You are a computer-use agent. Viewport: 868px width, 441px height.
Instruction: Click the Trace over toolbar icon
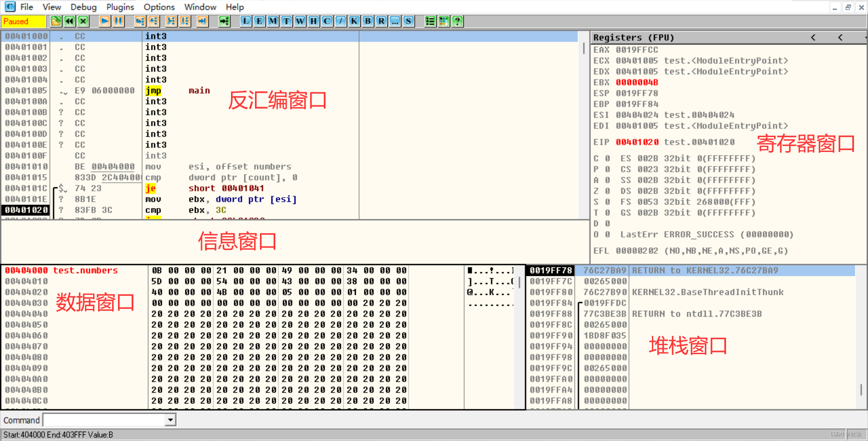click(x=185, y=21)
